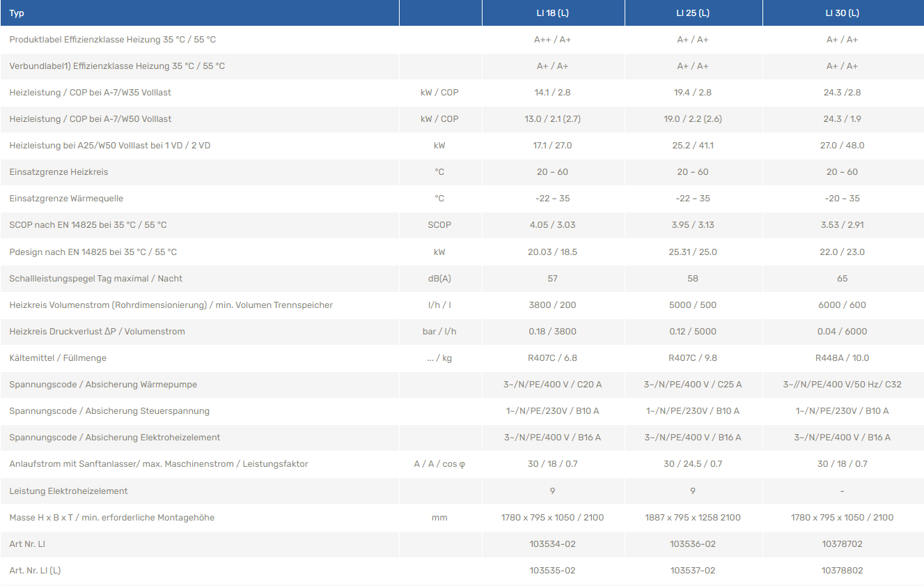Click the A++ / A+ efficiency value

(x=552, y=40)
